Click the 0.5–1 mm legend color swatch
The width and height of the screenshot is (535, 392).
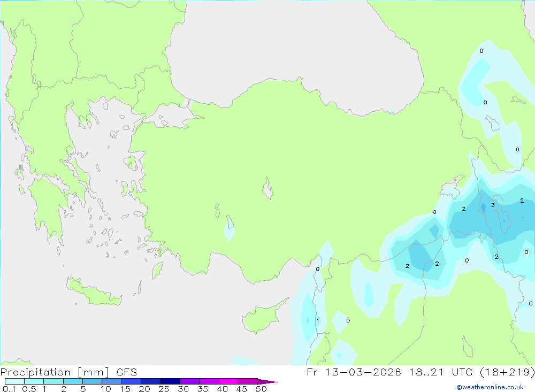34,381
